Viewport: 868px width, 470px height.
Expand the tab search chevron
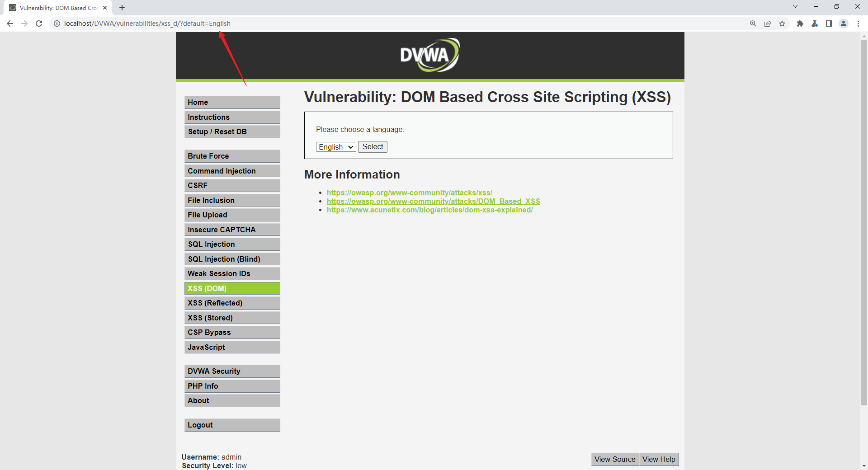click(x=795, y=7)
